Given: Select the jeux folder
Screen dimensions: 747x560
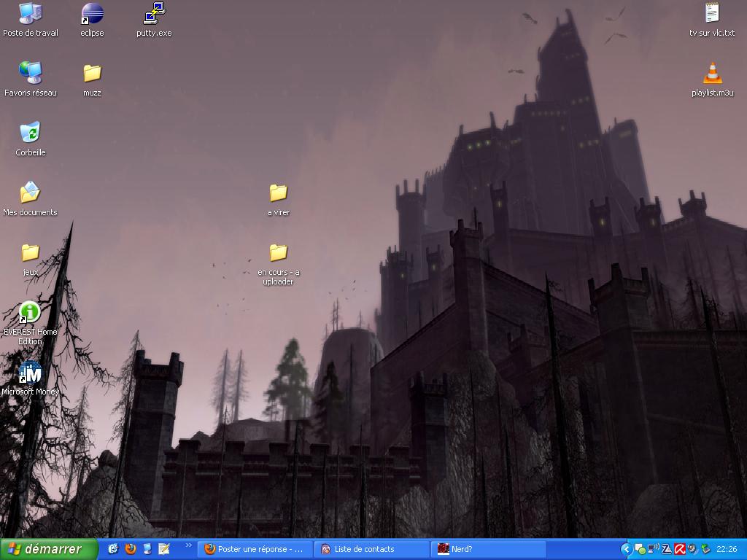Looking at the screenshot, I should pos(30,259).
